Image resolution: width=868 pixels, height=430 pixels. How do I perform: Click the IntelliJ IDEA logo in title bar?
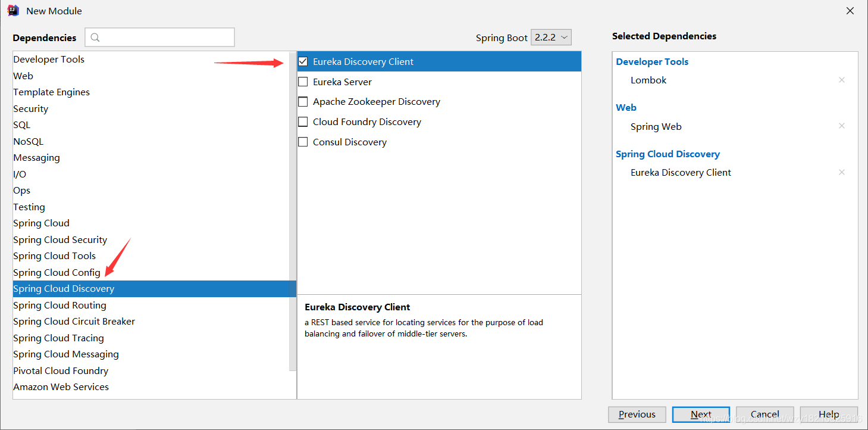point(13,11)
